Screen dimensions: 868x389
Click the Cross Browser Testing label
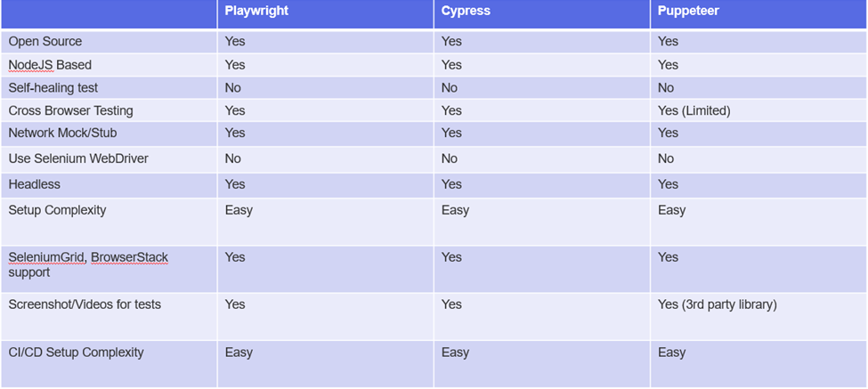(71, 111)
